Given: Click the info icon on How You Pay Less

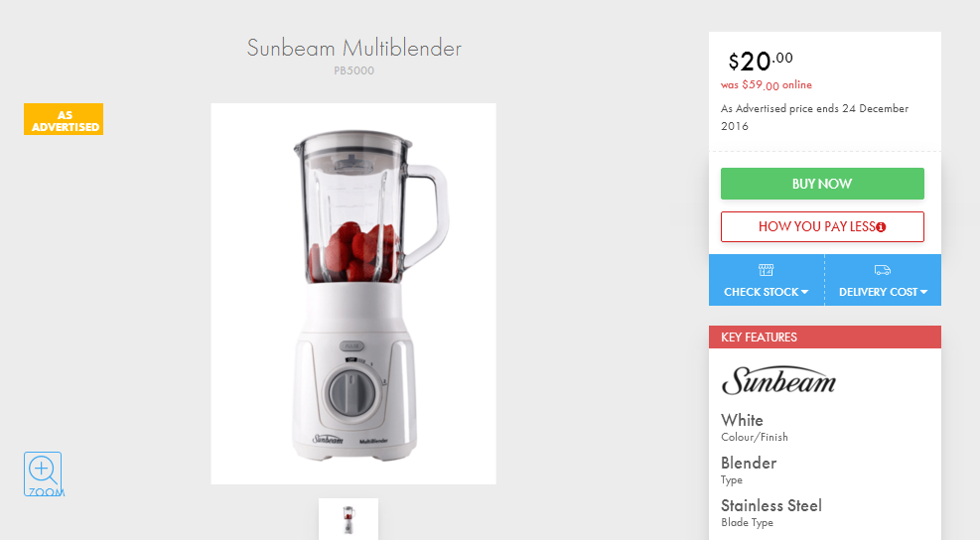Looking at the screenshot, I should [881, 227].
